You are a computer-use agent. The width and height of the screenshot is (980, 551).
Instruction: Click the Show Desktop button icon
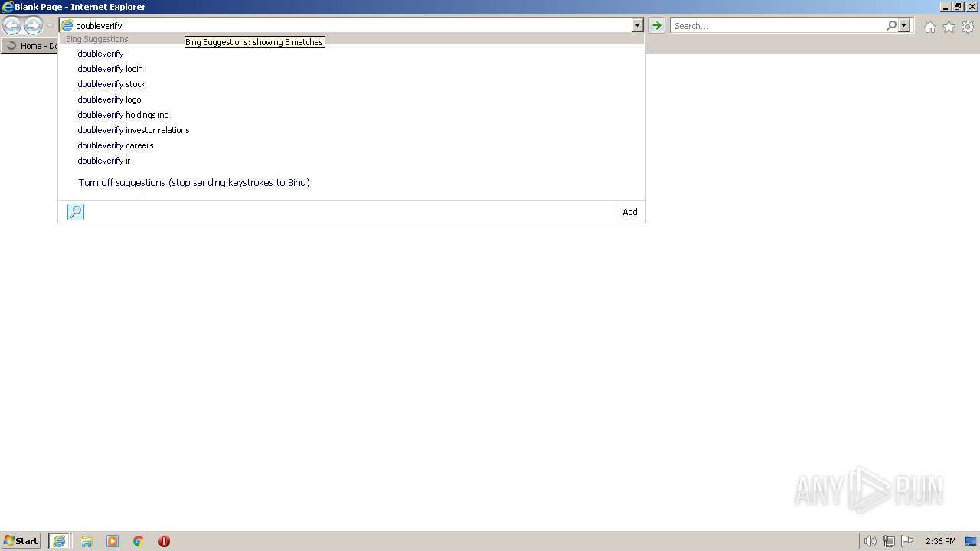click(971, 541)
